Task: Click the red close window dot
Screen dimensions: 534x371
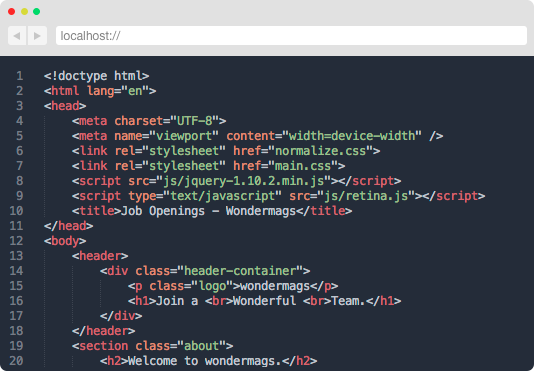Action: point(11,12)
